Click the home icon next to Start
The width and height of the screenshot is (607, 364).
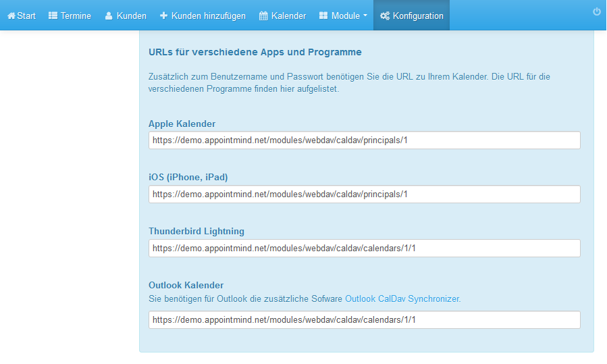pos(11,16)
